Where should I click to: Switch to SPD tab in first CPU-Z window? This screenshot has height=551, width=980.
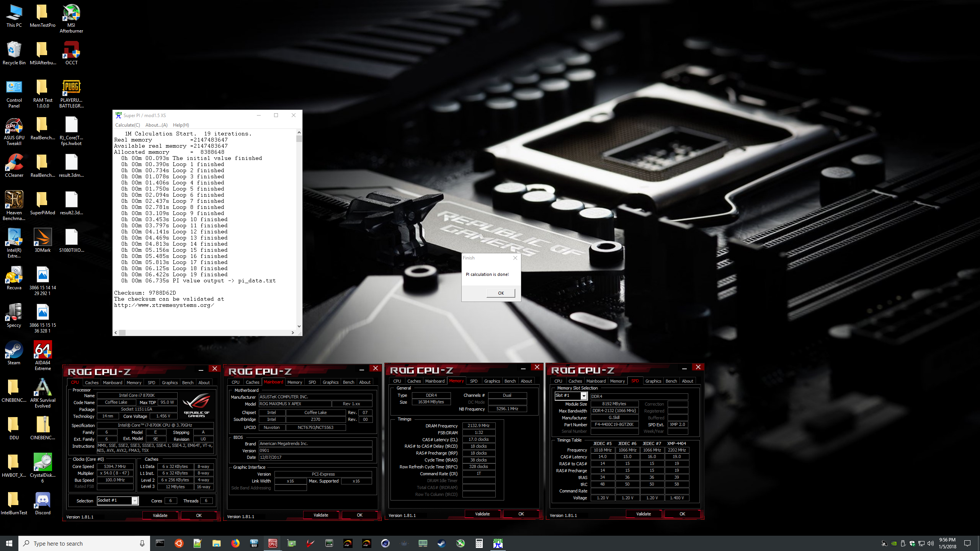[152, 383]
